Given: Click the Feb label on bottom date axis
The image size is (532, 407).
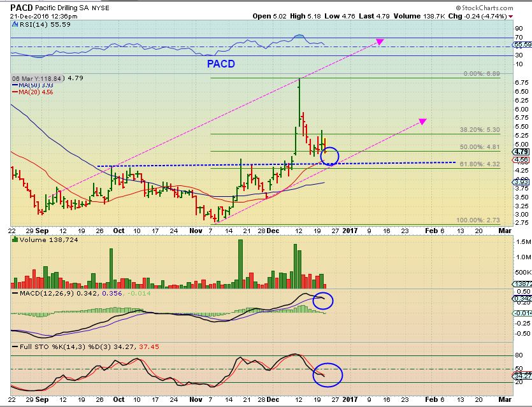Looking at the screenshot, I should 431,399.
